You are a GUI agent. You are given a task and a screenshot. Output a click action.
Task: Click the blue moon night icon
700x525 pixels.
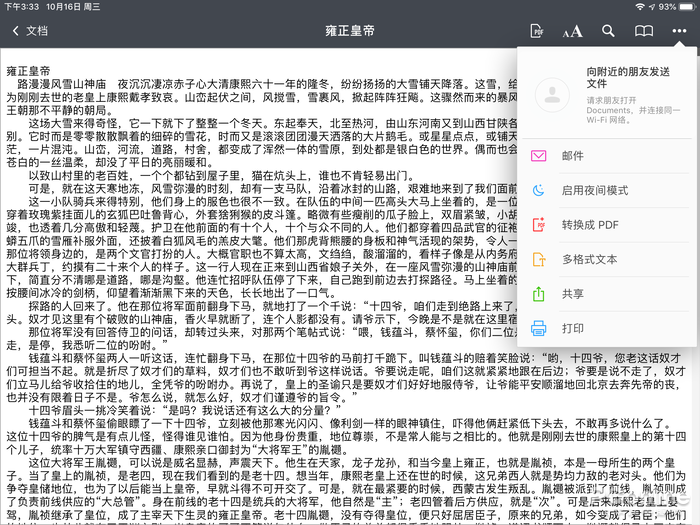click(539, 191)
